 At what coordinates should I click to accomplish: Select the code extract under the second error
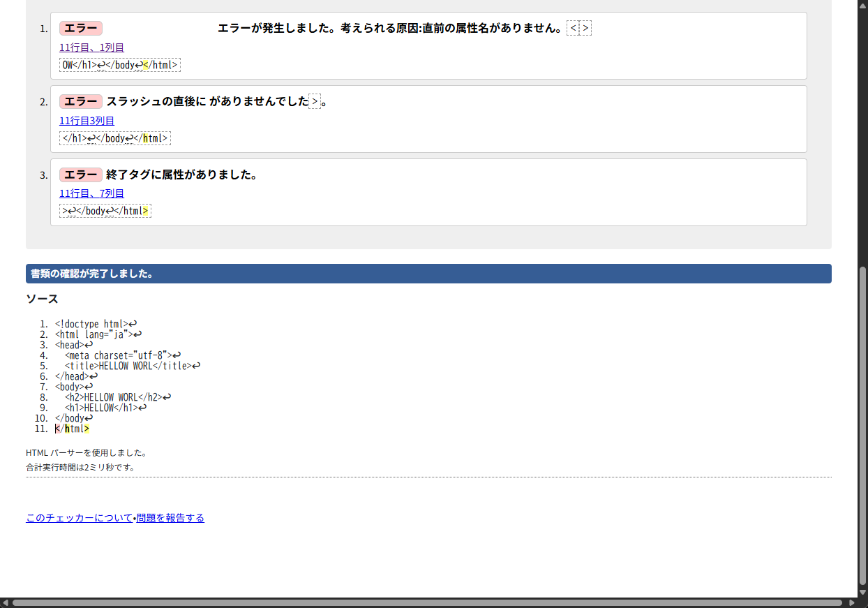114,138
